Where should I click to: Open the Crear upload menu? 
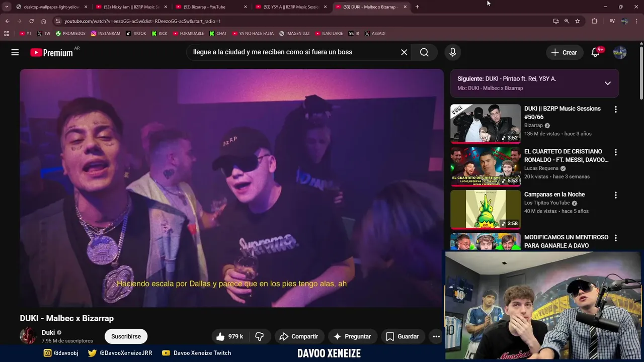click(564, 52)
